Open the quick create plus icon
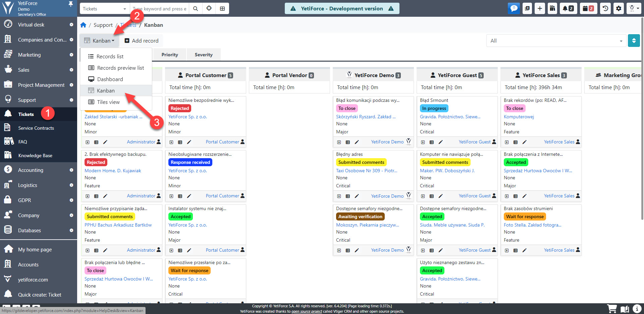644x314 pixels. 540,8
